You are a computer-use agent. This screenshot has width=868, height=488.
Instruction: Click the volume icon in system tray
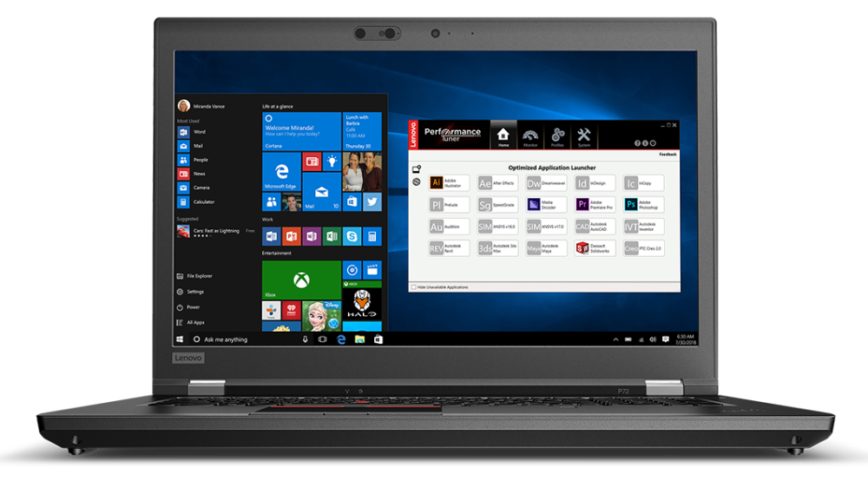pos(653,339)
